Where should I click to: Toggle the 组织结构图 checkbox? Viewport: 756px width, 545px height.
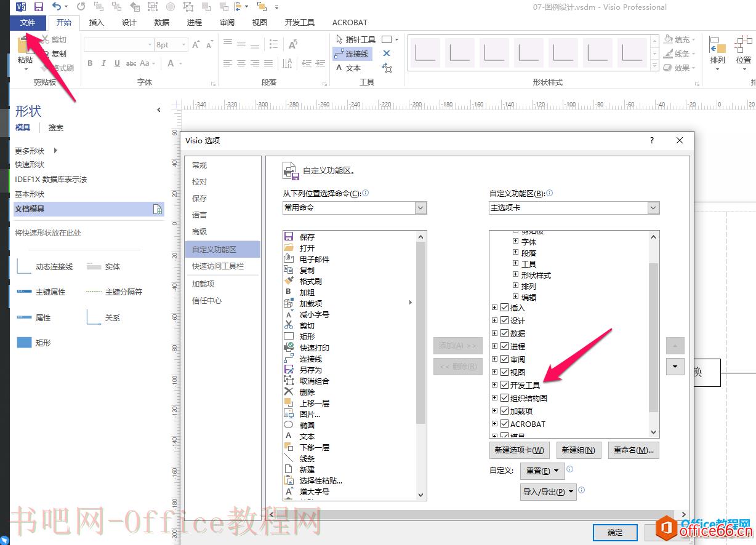(505, 398)
